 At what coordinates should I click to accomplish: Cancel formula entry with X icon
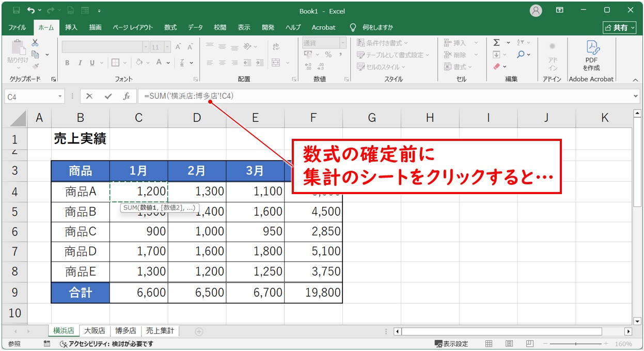(89, 97)
